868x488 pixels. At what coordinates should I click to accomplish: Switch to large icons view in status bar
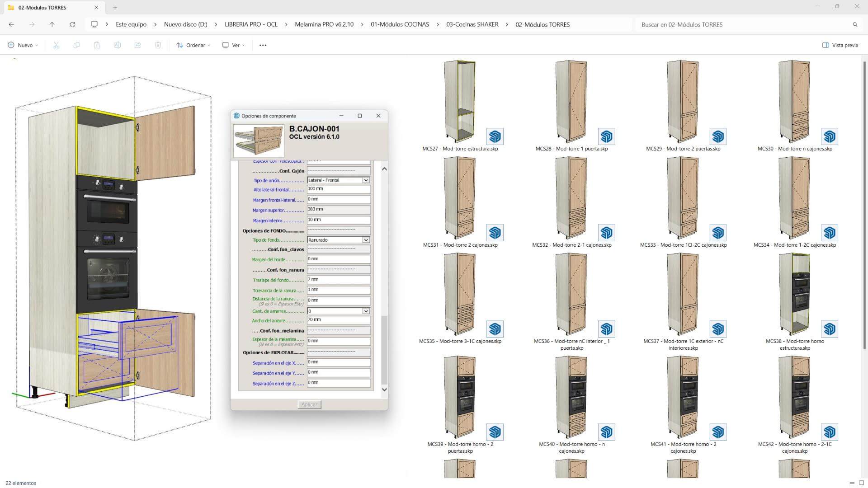(861, 483)
